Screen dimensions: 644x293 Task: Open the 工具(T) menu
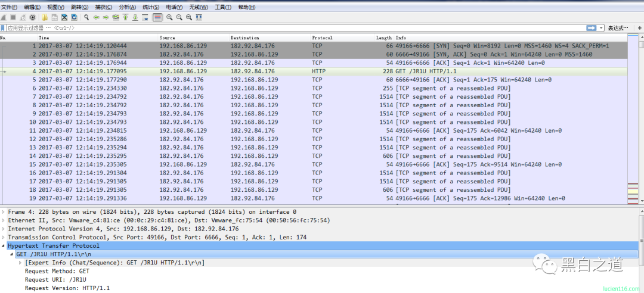click(x=223, y=7)
